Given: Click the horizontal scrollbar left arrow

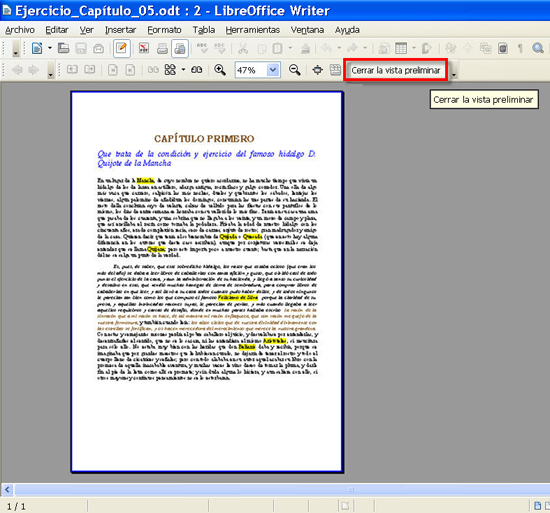Looking at the screenshot, I should click(x=7, y=490).
